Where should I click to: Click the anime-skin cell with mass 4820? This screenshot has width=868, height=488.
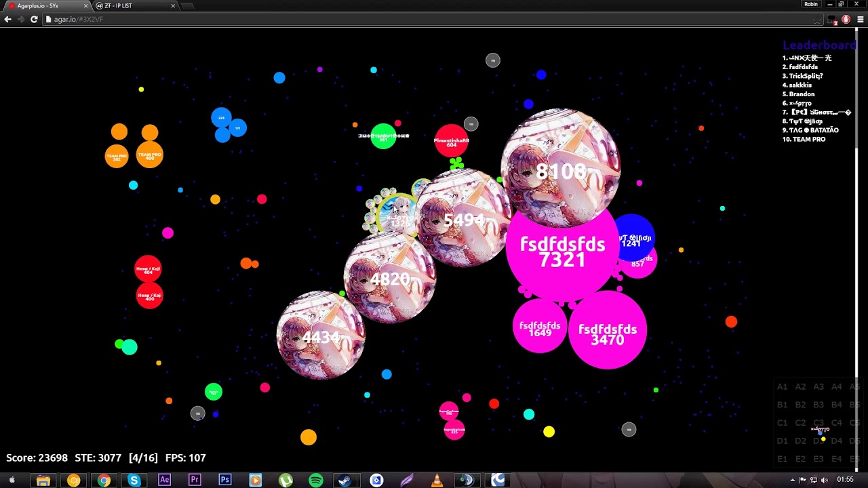click(x=389, y=278)
